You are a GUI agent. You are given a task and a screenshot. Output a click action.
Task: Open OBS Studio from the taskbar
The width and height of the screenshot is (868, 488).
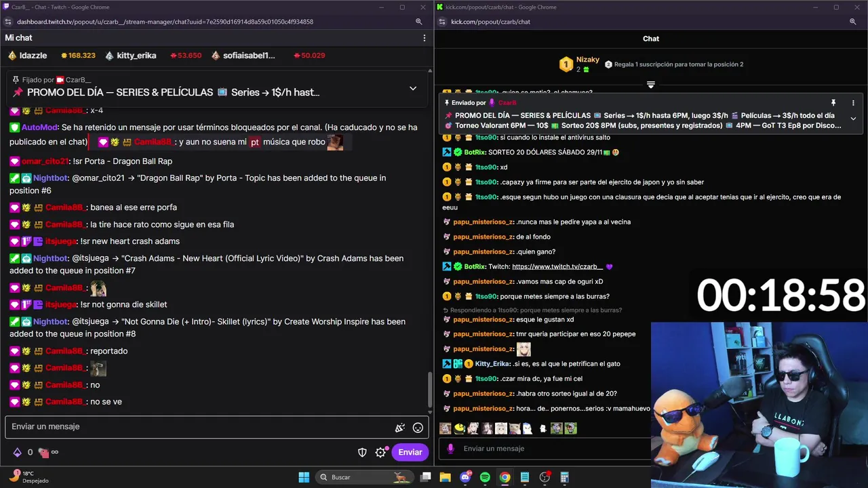point(545,477)
